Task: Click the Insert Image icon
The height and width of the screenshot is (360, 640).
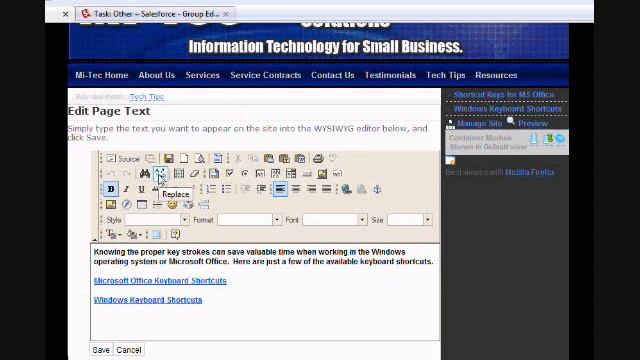Action: click(x=111, y=204)
